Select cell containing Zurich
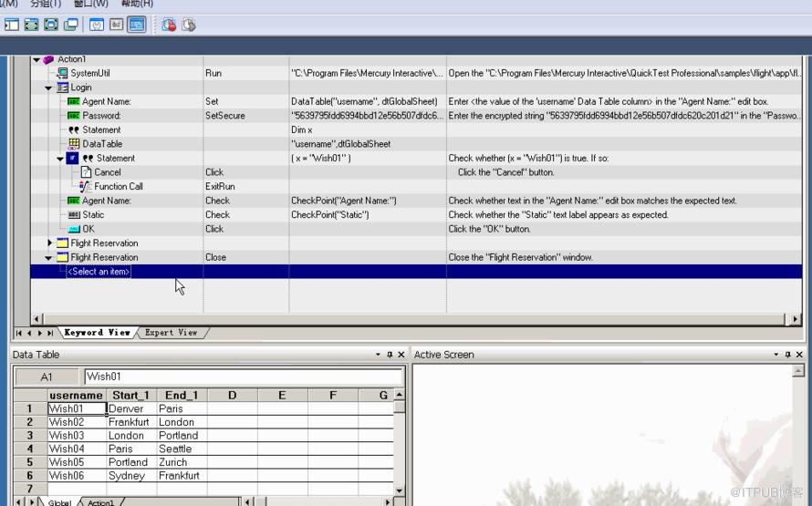 click(182, 462)
